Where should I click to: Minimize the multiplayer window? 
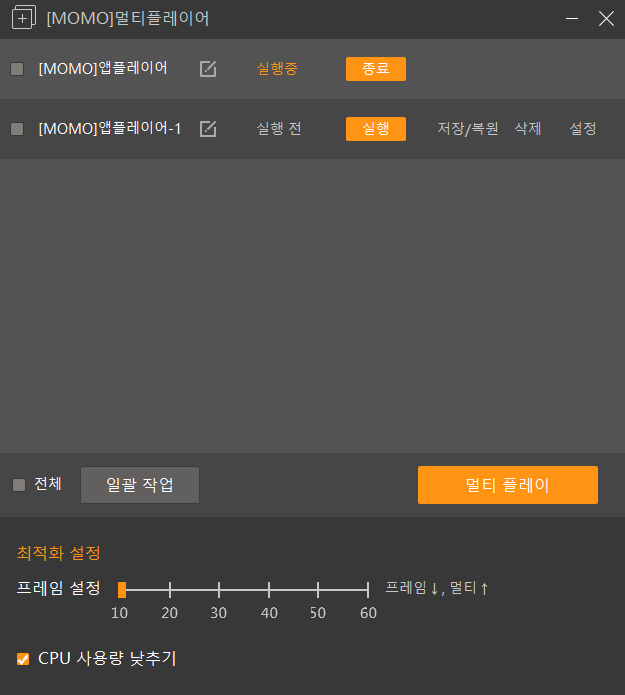tap(572, 18)
